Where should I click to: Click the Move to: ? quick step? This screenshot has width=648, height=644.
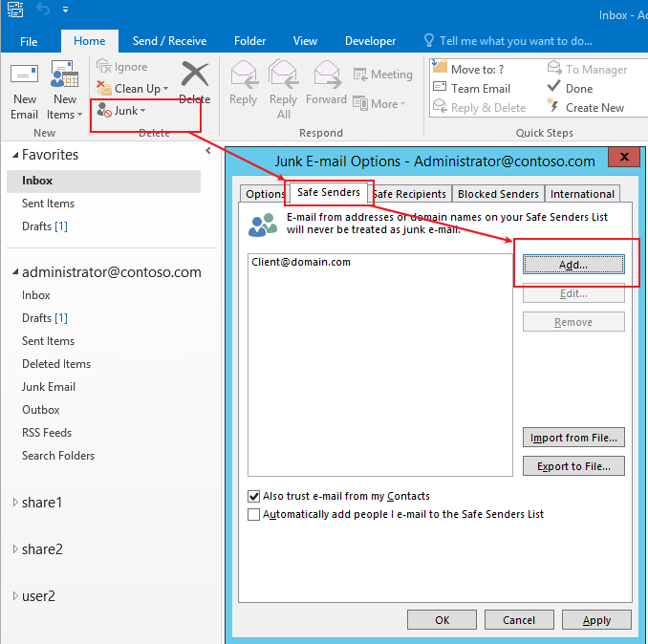(467, 69)
